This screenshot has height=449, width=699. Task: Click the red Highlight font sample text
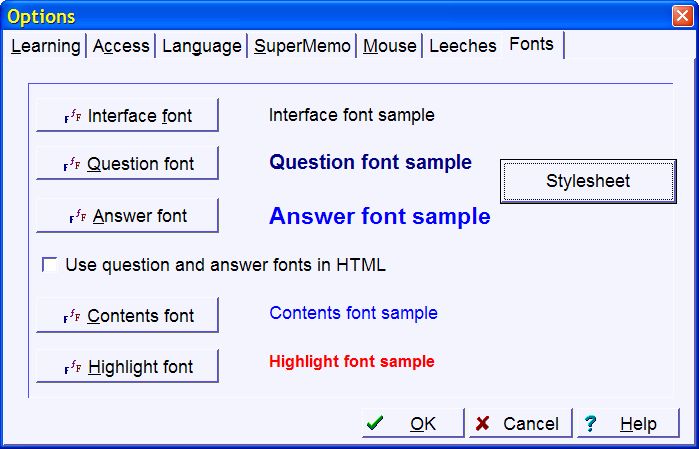351,361
